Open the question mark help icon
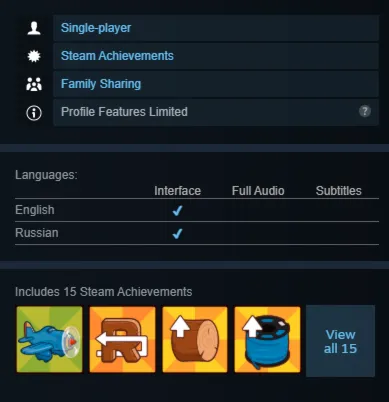 [365, 111]
